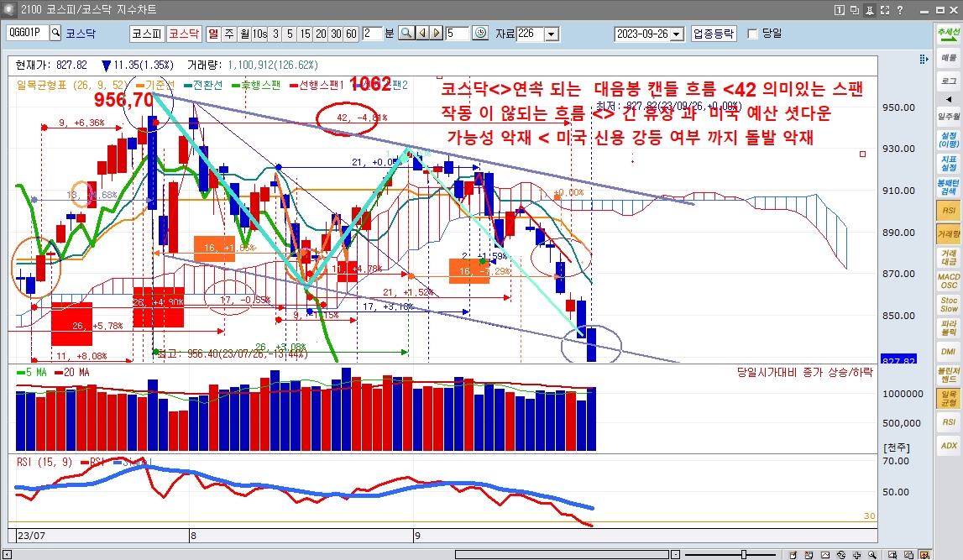Click the bottom horizontal scrollbar
Screen dimensions: 963x560
[x=562, y=554]
